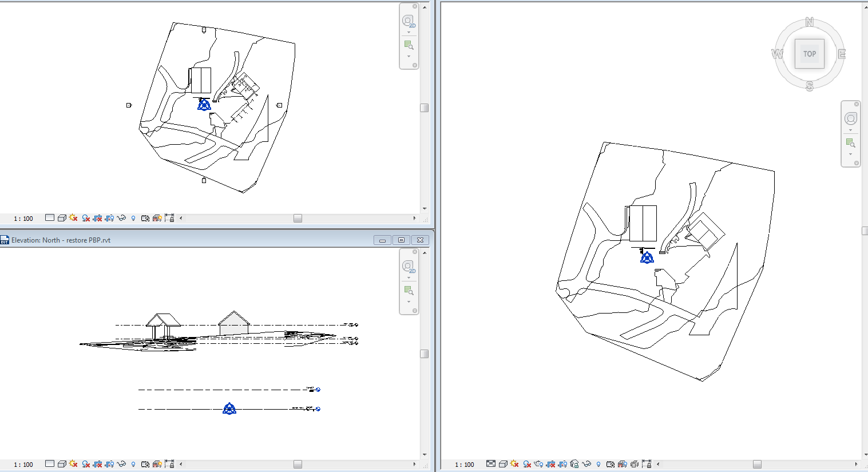Open Rendering Dialog teapot icon in 3D view
868x472 pixels.
(x=538, y=464)
